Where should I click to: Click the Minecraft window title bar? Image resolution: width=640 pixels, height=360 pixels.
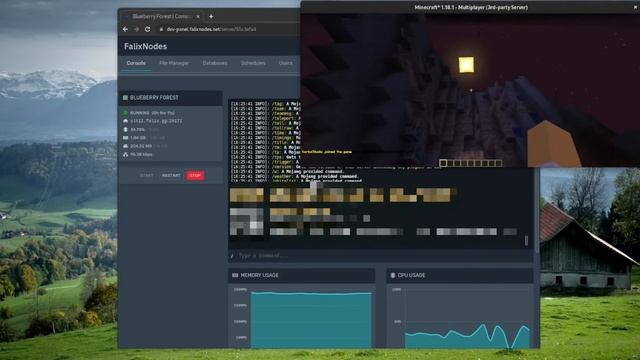coord(470,7)
